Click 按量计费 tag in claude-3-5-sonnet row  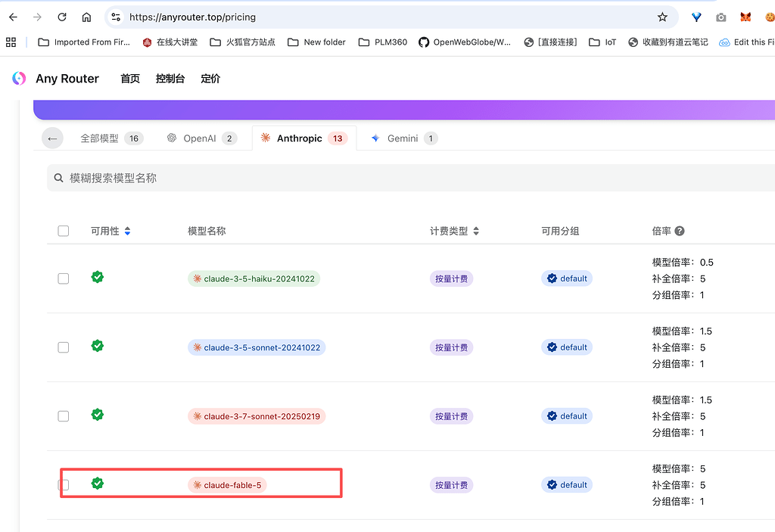[451, 347]
